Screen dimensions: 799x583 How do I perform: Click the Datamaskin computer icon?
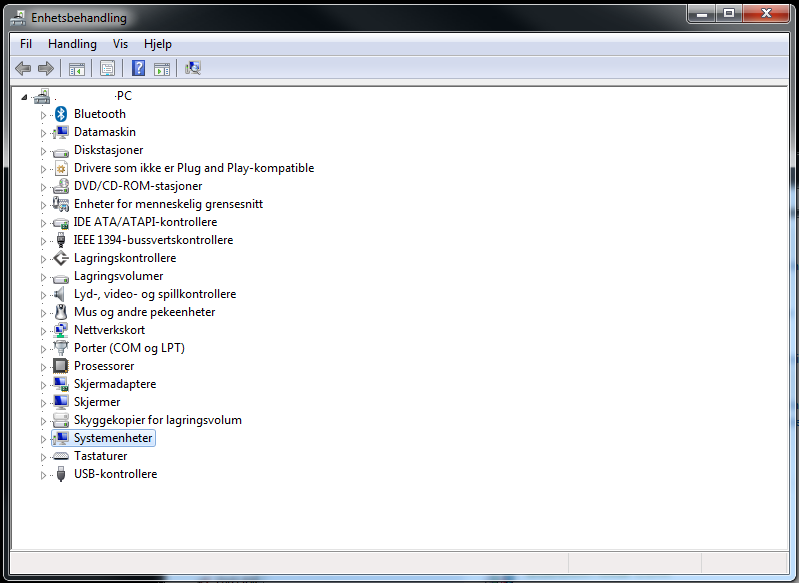click(x=61, y=132)
